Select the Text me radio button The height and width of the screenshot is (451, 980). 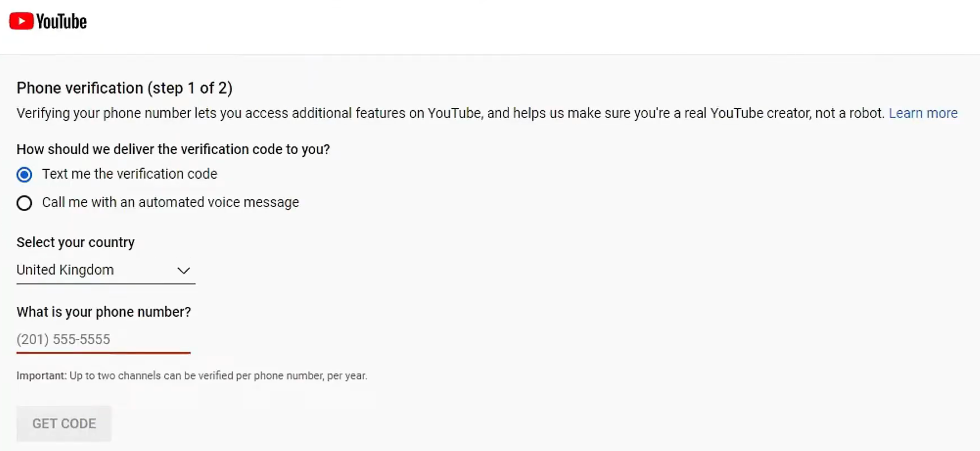click(x=24, y=175)
